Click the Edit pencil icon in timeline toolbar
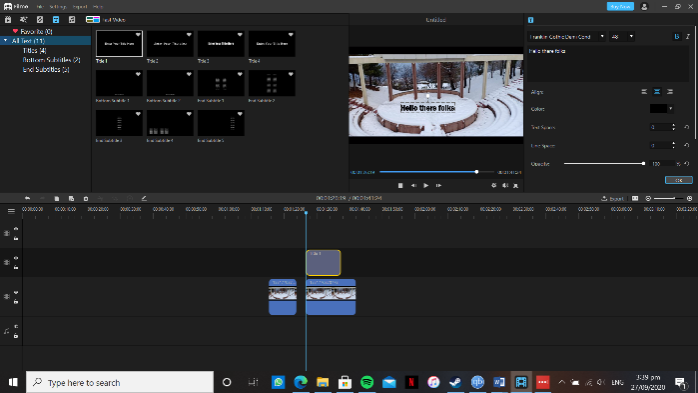The width and height of the screenshot is (698, 393). click(144, 199)
